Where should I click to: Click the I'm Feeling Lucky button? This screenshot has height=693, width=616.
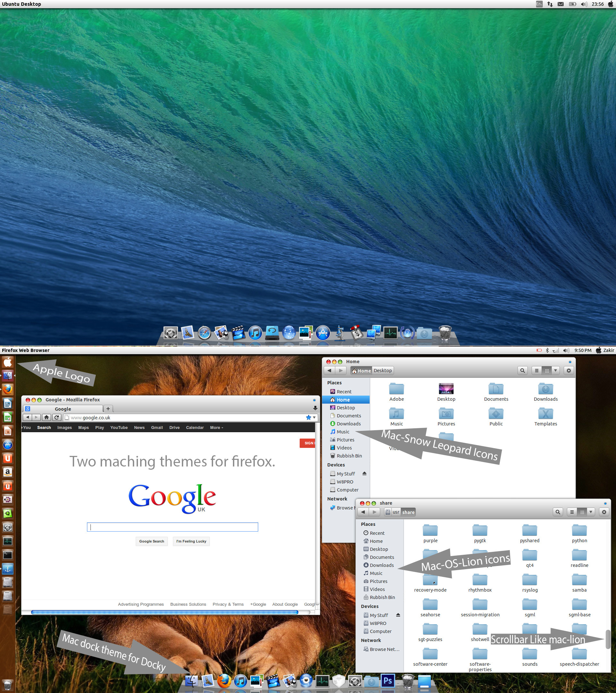pyautogui.click(x=191, y=541)
